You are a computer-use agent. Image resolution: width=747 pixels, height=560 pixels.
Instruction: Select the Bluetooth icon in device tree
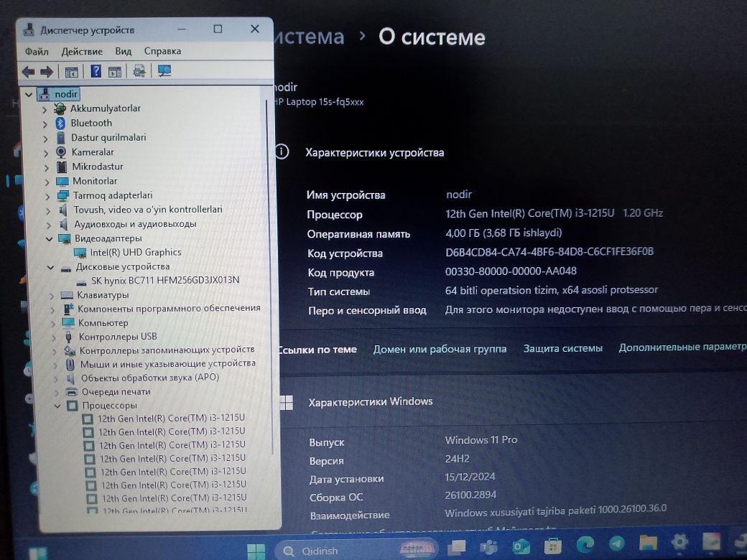pyautogui.click(x=60, y=123)
